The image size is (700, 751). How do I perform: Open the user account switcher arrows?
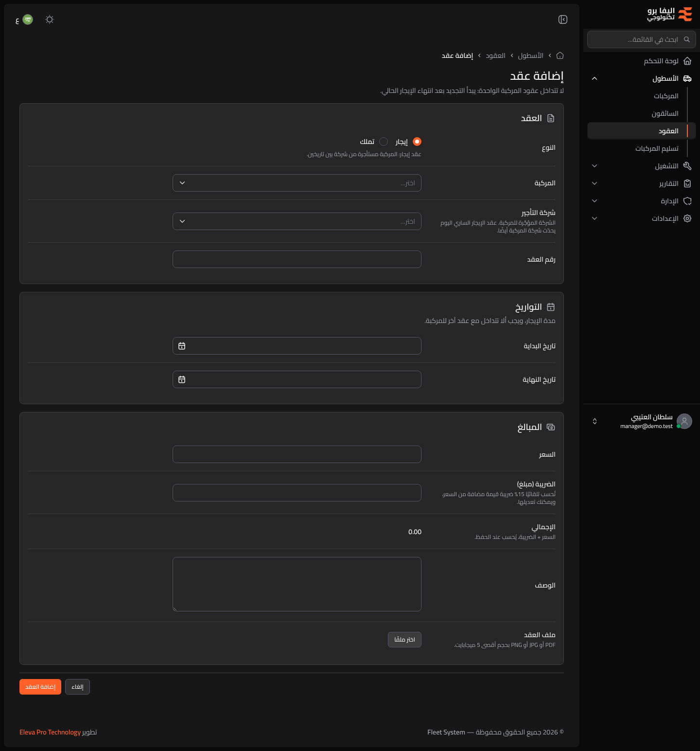595,421
